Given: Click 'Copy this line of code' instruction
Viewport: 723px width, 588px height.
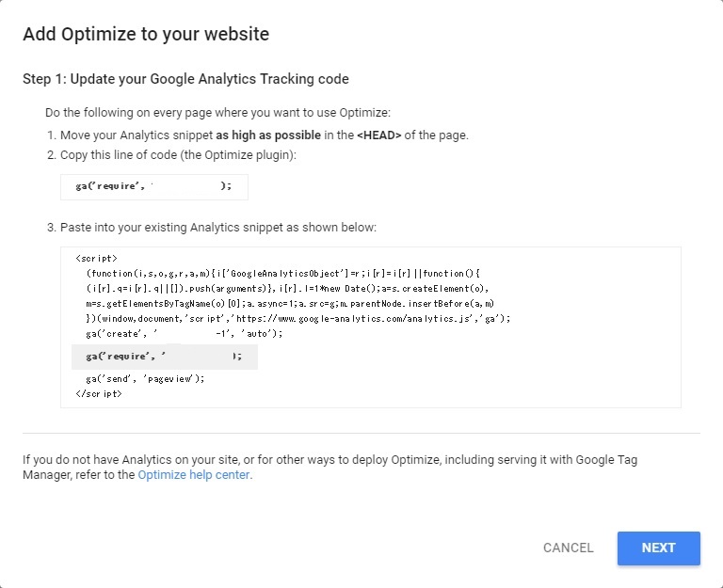Looking at the screenshot, I should [x=178, y=155].
